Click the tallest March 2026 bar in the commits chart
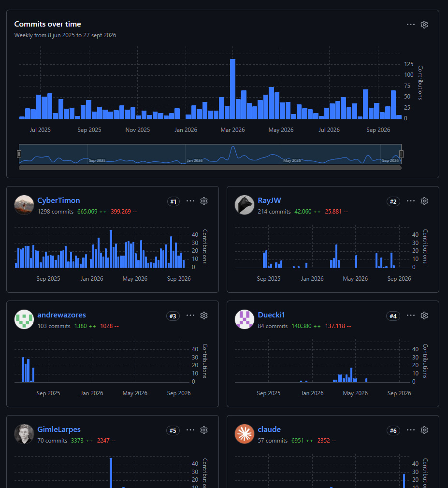Screen dimensions: 448x488 click(x=232, y=89)
